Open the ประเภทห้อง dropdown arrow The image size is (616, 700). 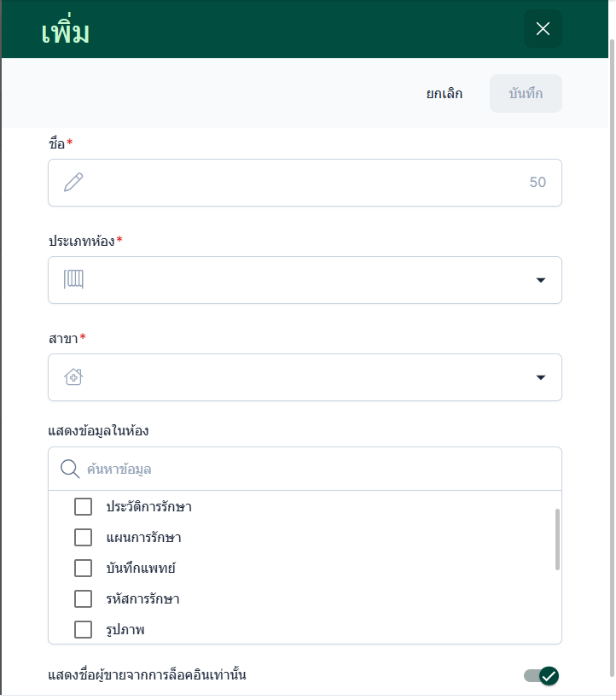tap(540, 280)
